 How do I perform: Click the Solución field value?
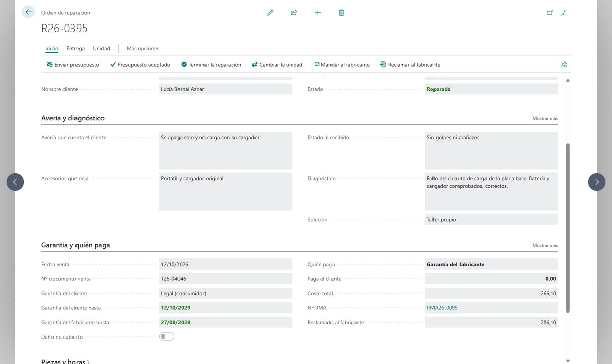(x=491, y=219)
